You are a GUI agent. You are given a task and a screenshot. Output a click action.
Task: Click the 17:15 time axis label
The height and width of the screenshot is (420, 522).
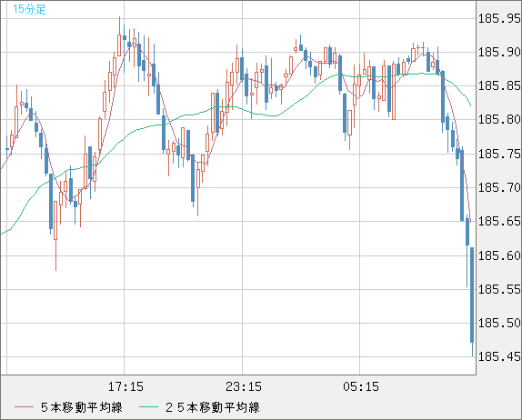click(125, 386)
